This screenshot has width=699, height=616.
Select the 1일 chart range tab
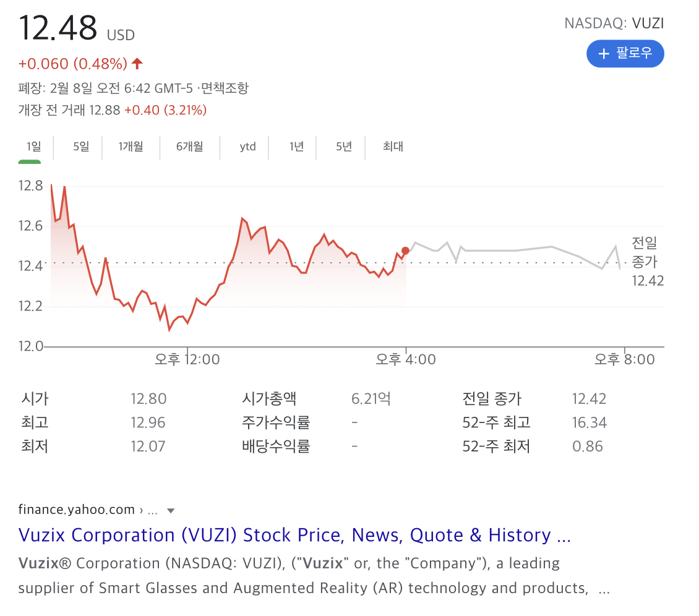[33, 147]
